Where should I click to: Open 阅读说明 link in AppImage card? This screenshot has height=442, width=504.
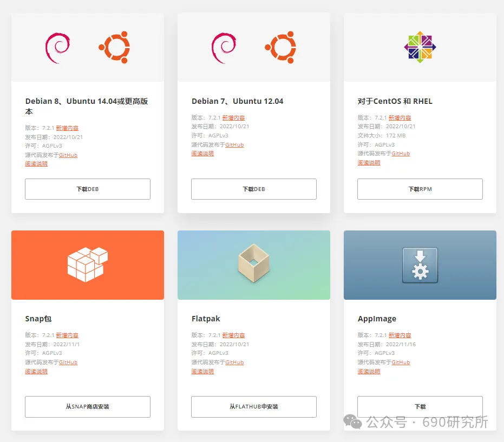click(x=369, y=371)
